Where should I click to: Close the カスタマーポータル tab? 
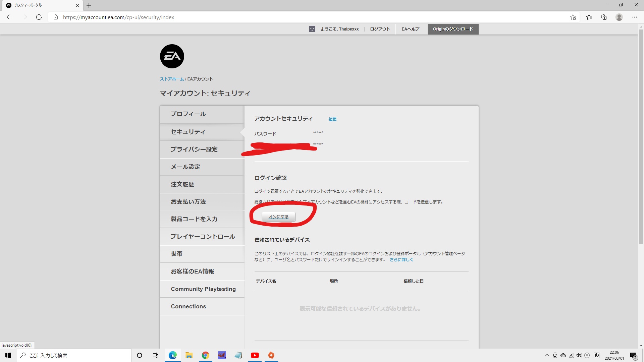(x=77, y=5)
